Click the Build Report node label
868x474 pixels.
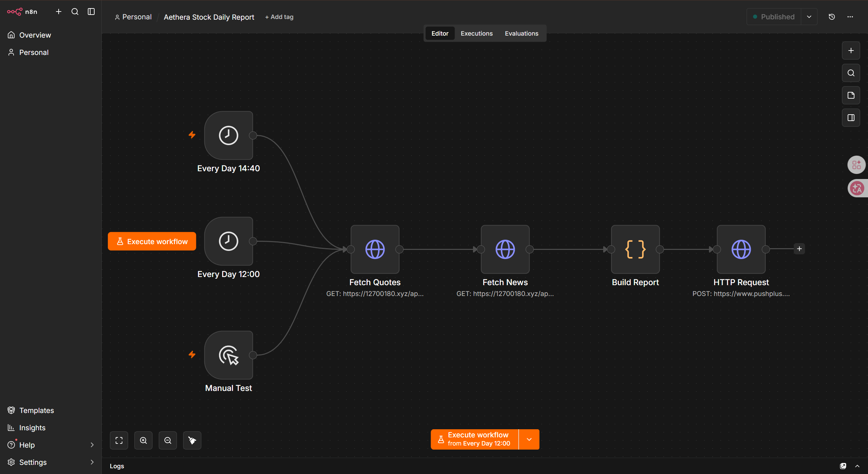click(635, 282)
